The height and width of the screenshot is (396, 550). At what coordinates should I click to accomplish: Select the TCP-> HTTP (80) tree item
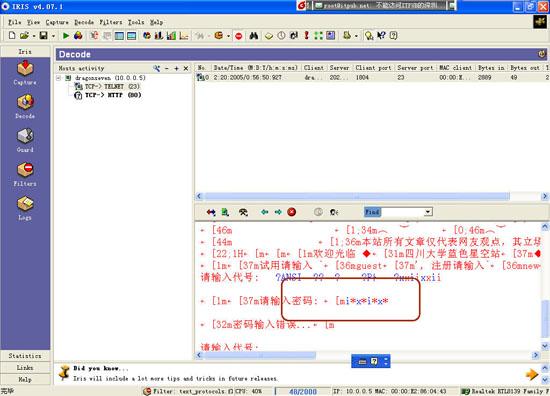pyautogui.click(x=108, y=95)
